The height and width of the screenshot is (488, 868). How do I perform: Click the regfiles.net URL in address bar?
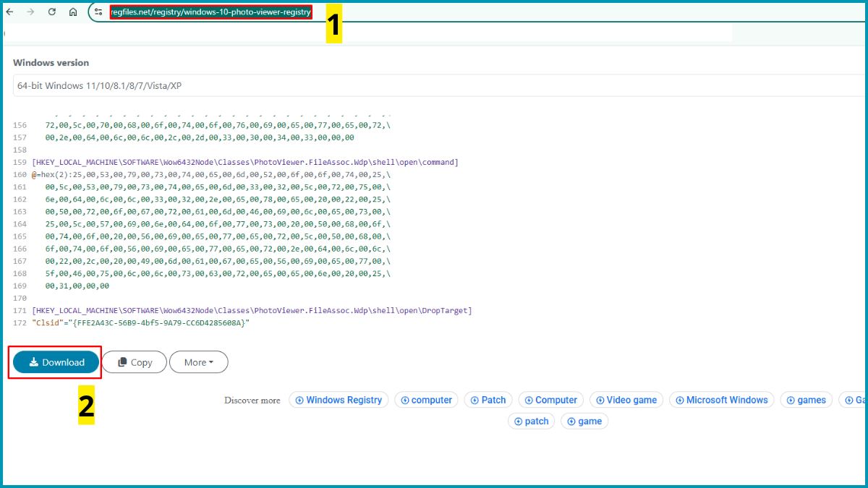tap(210, 12)
